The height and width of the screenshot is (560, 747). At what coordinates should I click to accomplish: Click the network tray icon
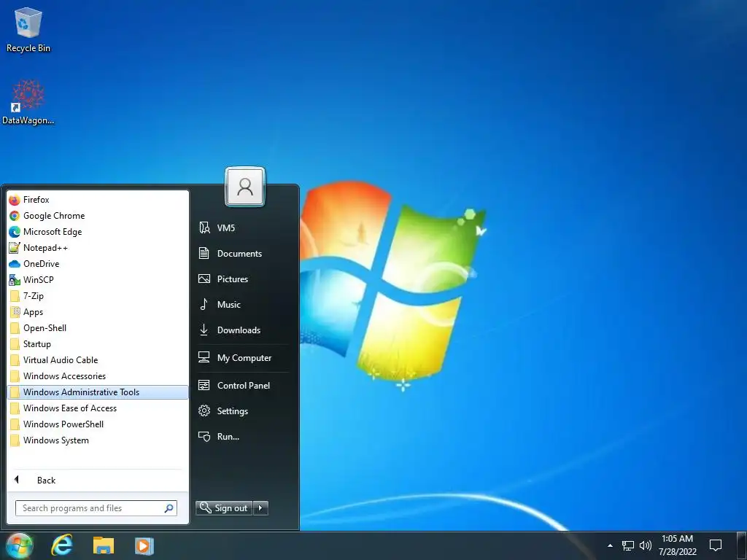click(628, 545)
